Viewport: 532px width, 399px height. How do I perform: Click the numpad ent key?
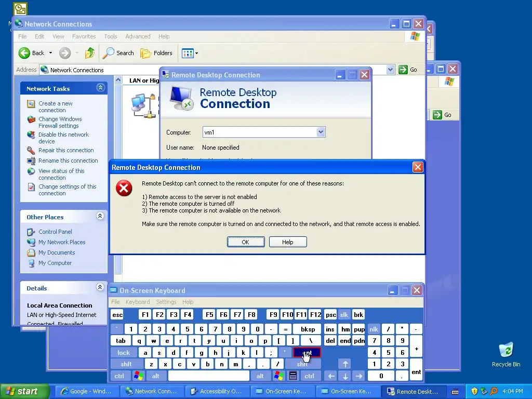(416, 370)
